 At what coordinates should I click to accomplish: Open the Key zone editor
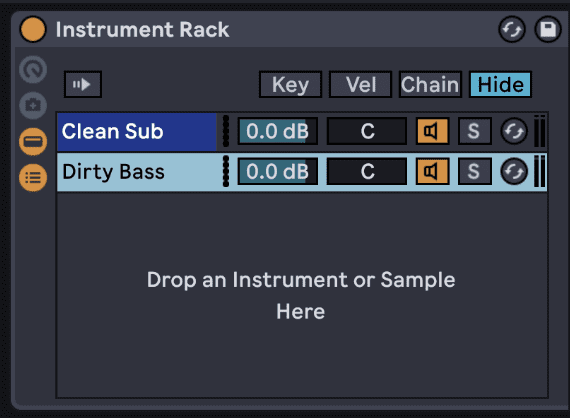point(290,84)
